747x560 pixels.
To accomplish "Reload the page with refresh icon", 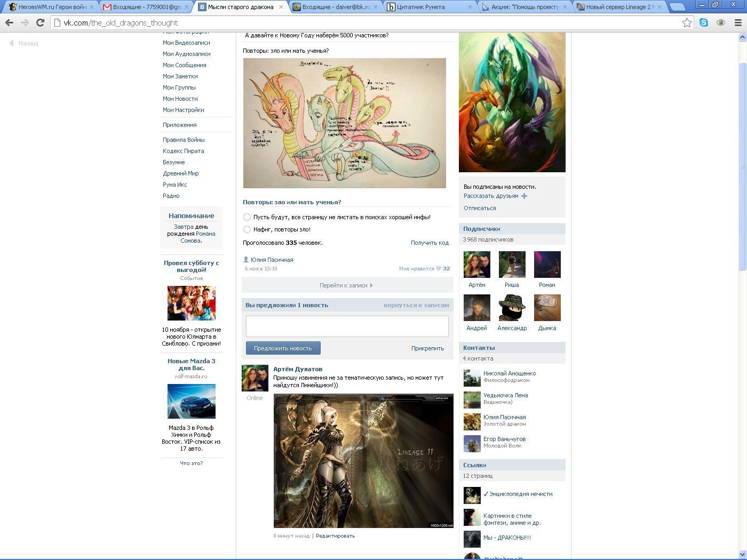I will pyautogui.click(x=40, y=23).
